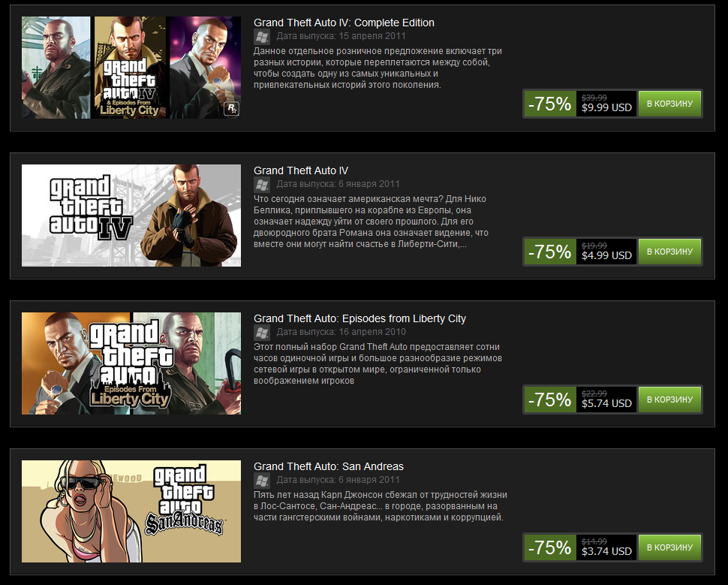Click the -75% badge for Complete Edition

tap(550, 104)
